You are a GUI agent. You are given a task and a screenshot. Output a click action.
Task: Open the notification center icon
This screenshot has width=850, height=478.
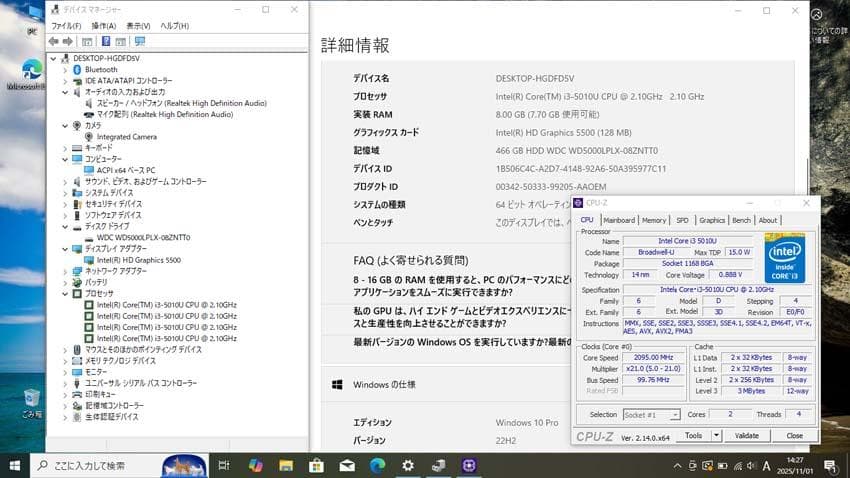pyautogui.click(x=830, y=466)
